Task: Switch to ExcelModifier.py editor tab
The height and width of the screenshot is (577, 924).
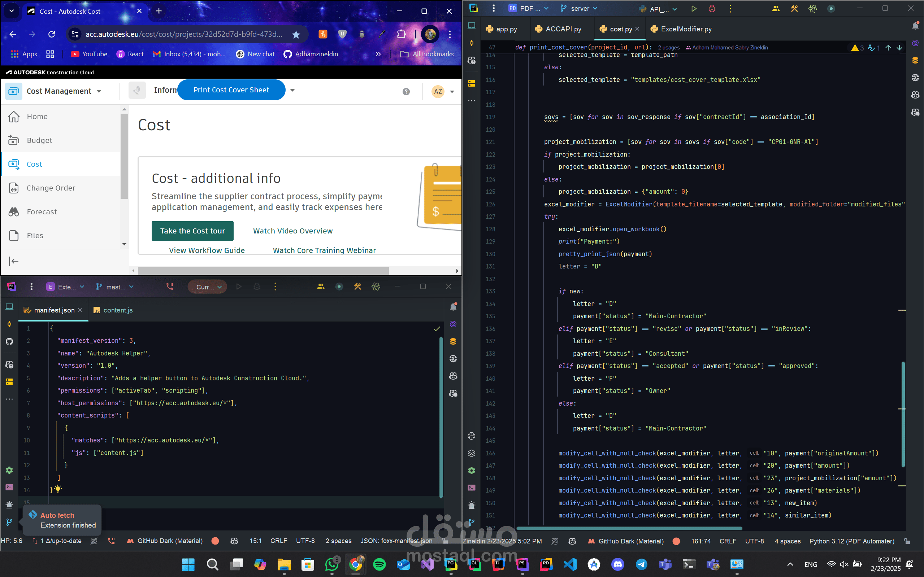Action: tap(681, 29)
